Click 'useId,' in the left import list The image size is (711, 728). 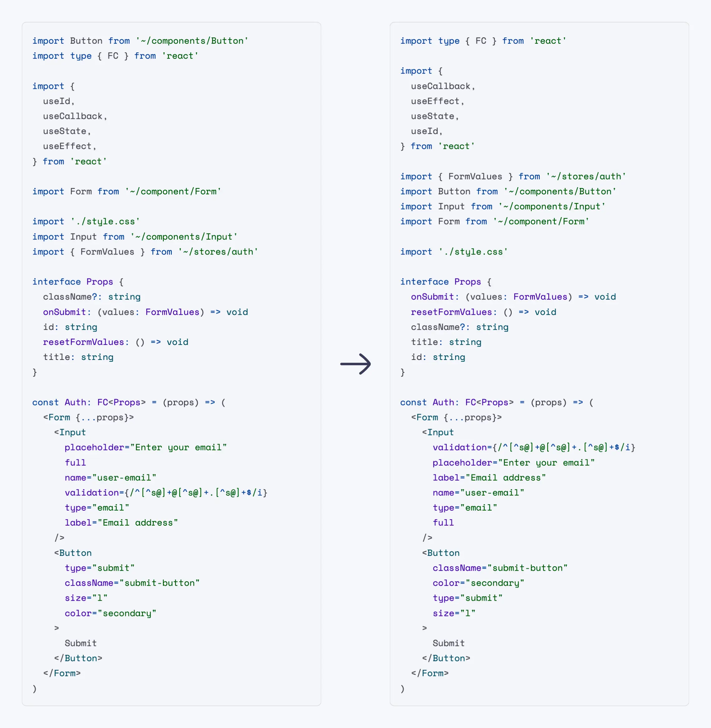tap(59, 101)
